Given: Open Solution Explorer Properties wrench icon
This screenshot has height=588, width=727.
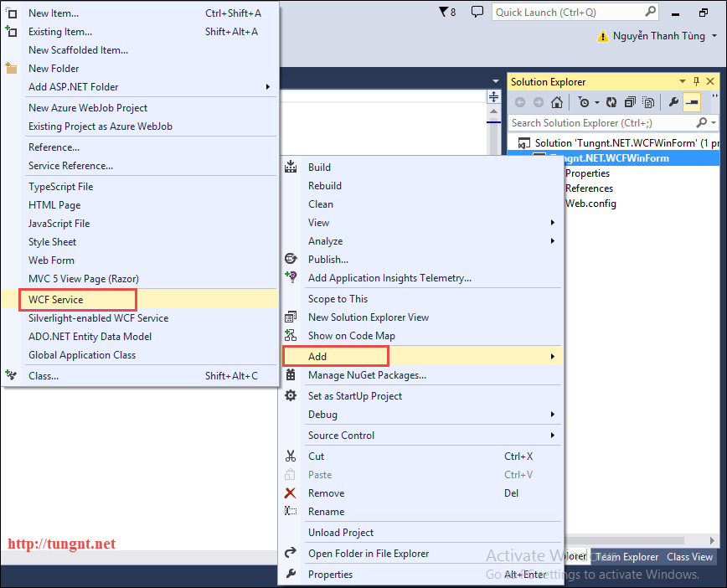Looking at the screenshot, I should coord(673,102).
